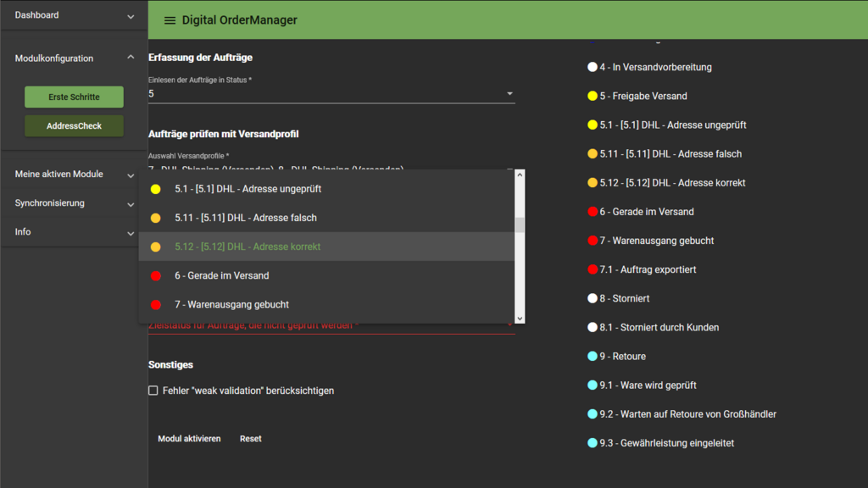Viewport: 868px width, 488px height.
Task: Click the red dot beside 6 - Gerade im Versand option
Action: [x=155, y=275]
